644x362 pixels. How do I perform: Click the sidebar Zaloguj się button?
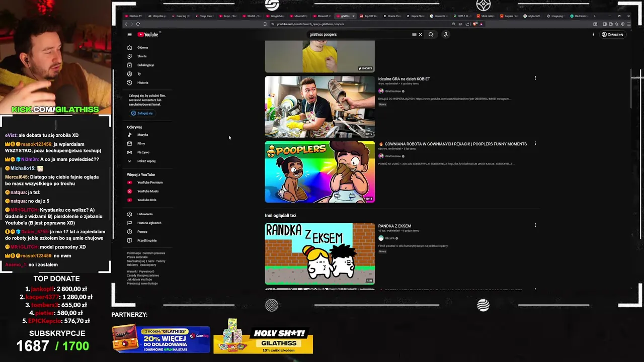coord(142,113)
